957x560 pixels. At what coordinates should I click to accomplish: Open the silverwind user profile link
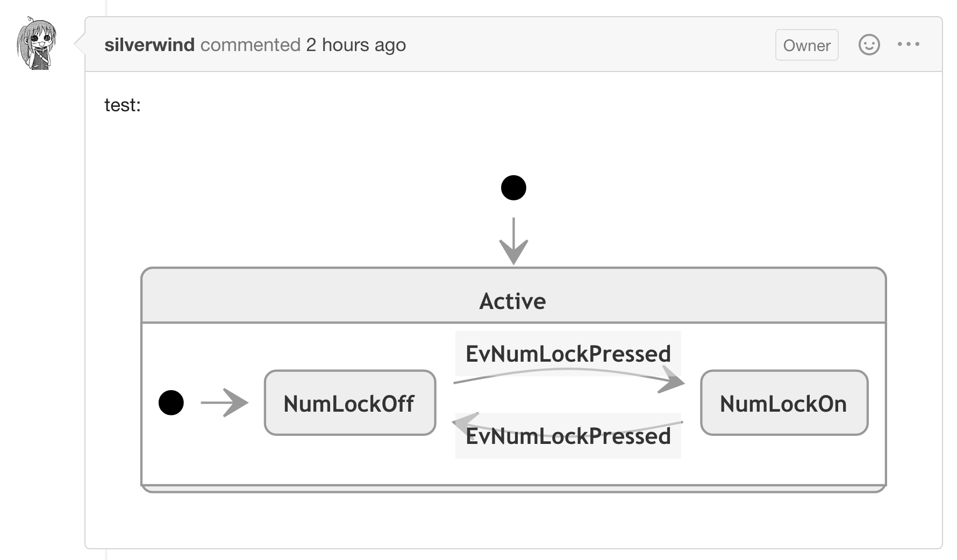(x=149, y=45)
